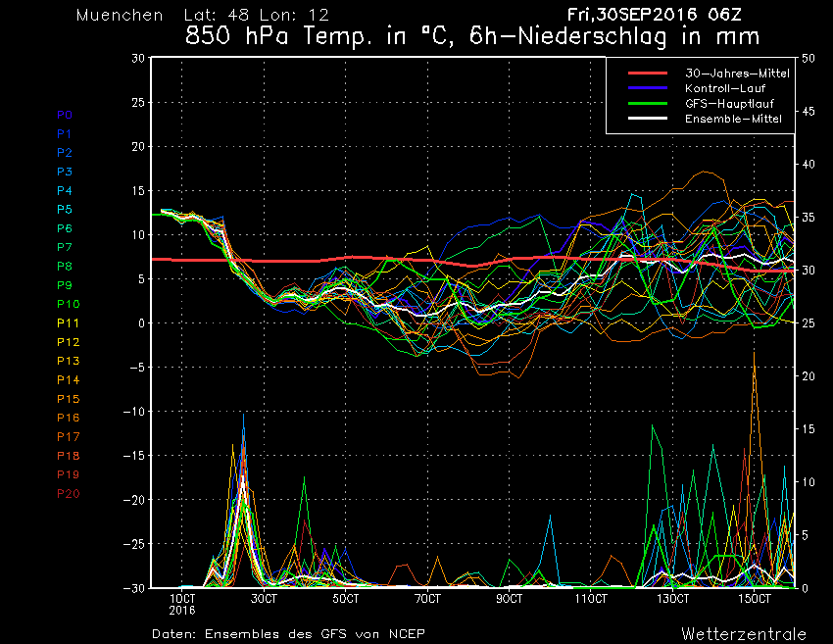This screenshot has width=833, height=644.
Task: Click the white Ensemble-Mittel legend line
Action: [640, 119]
